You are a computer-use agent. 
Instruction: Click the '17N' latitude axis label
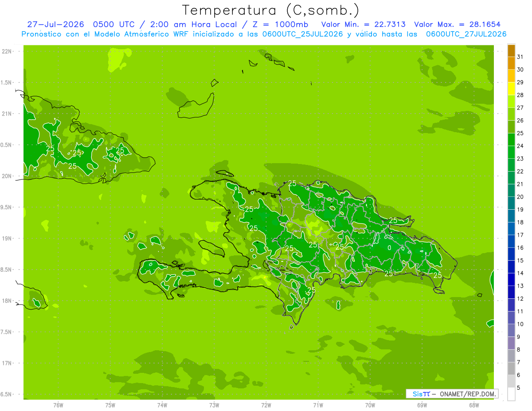(7, 363)
